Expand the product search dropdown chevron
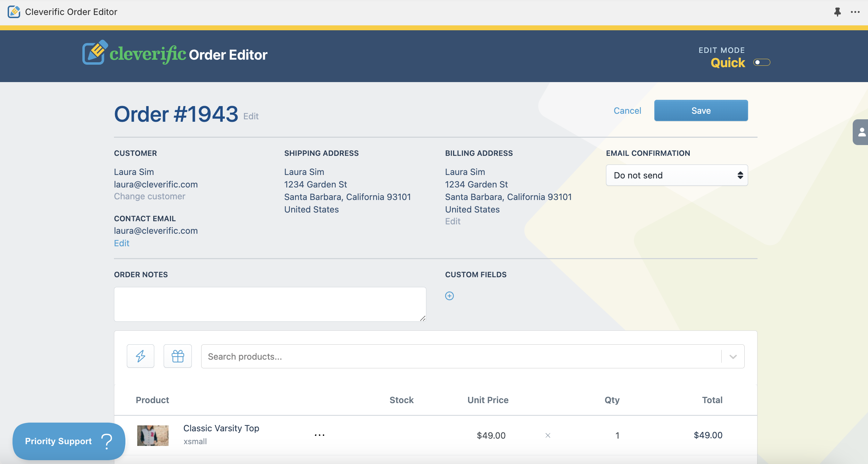This screenshot has width=868, height=464. pos(733,357)
